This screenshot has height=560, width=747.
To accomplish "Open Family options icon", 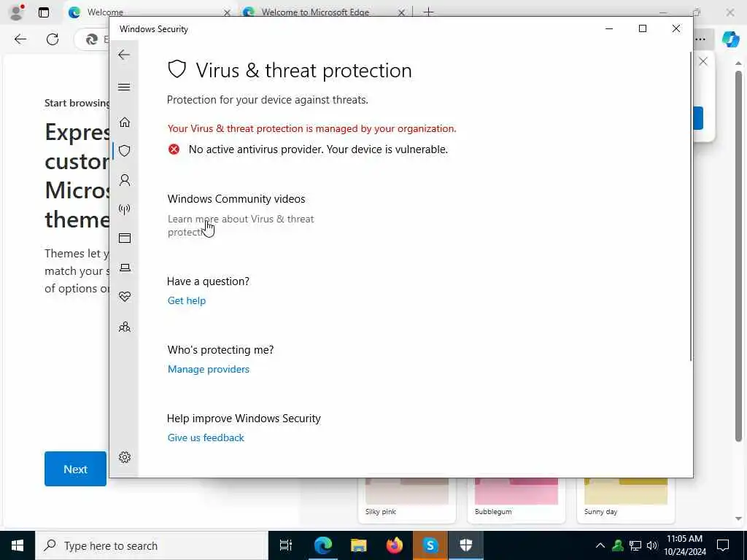I will tap(124, 327).
